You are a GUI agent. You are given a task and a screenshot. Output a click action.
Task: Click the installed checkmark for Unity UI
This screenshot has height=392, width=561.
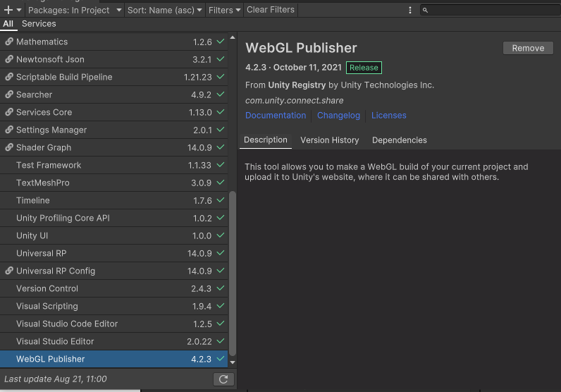coord(221,235)
